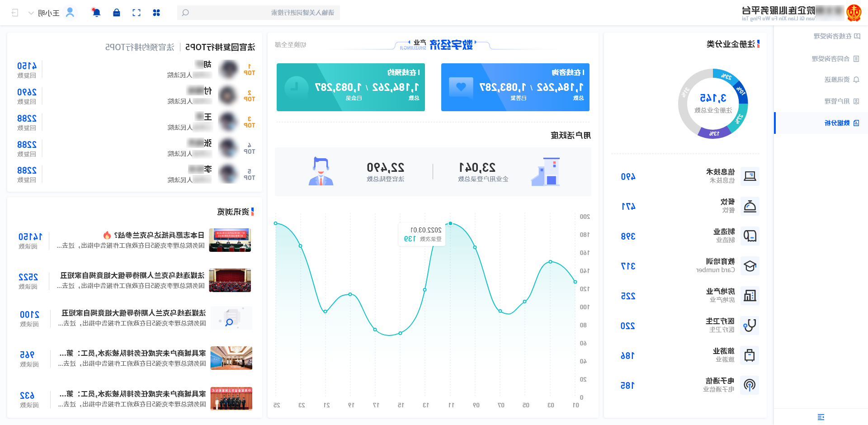Click the 旅游业 luggage icon
868x425 pixels.
point(750,355)
